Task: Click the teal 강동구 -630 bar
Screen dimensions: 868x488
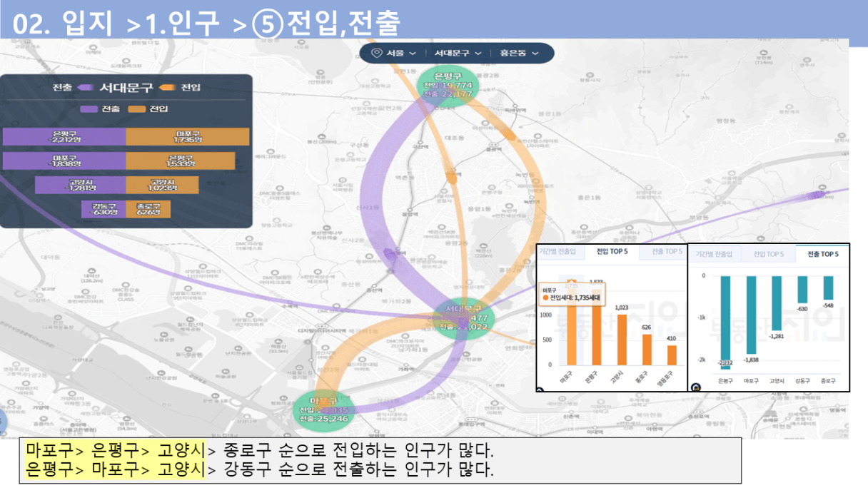Action: click(x=802, y=290)
